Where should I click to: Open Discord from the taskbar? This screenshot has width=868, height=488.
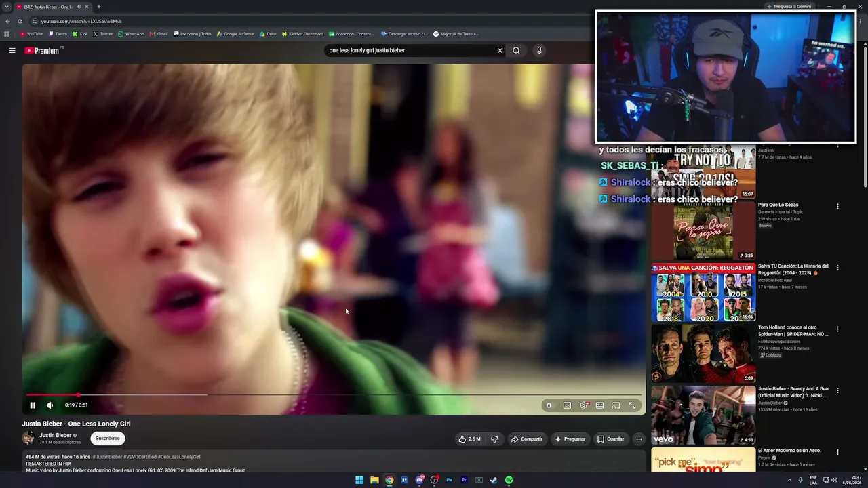[x=420, y=480]
